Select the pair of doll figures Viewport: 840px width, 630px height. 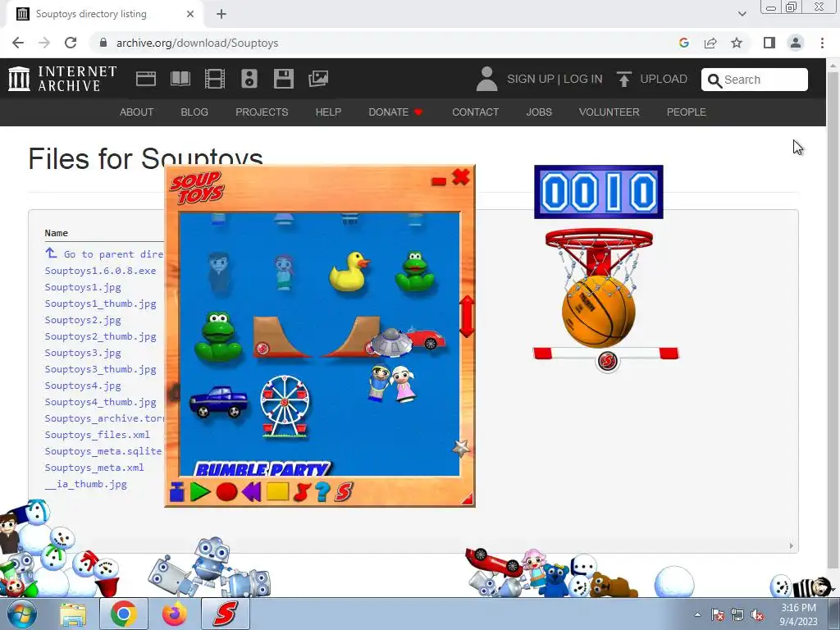tap(391, 384)
